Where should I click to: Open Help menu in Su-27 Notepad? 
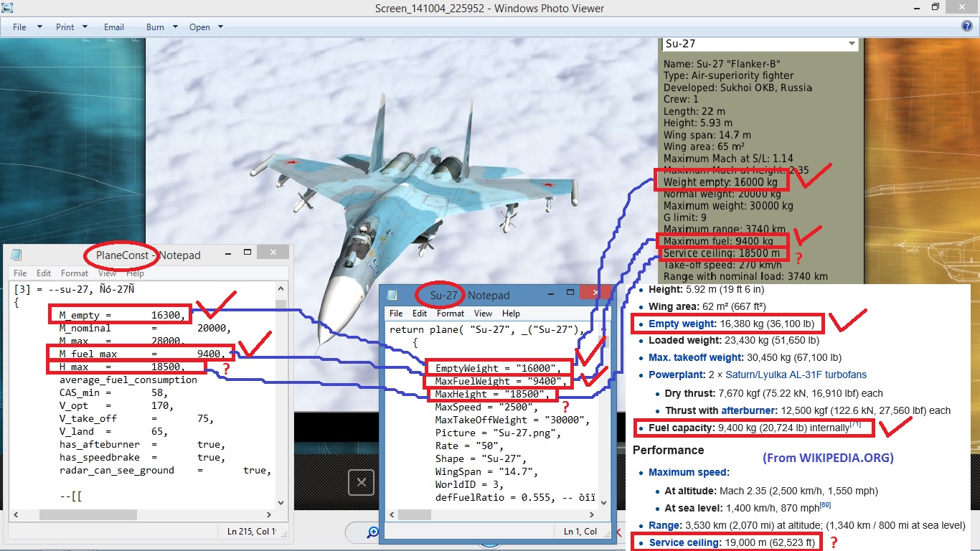(511, 313)
